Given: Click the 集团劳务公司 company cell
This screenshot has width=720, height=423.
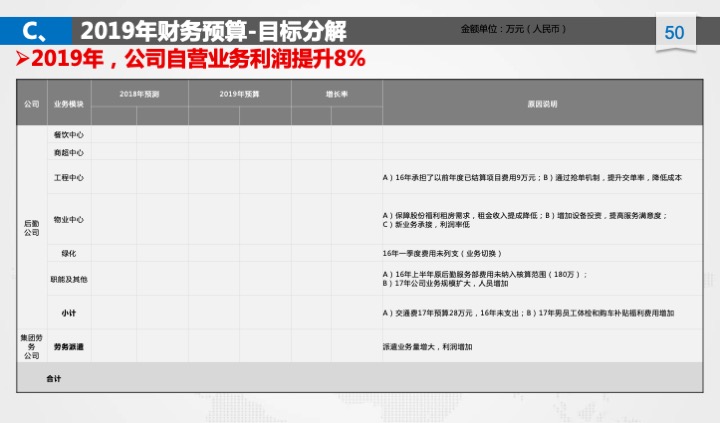Looking at the screenshot, I should click(32, 346).
